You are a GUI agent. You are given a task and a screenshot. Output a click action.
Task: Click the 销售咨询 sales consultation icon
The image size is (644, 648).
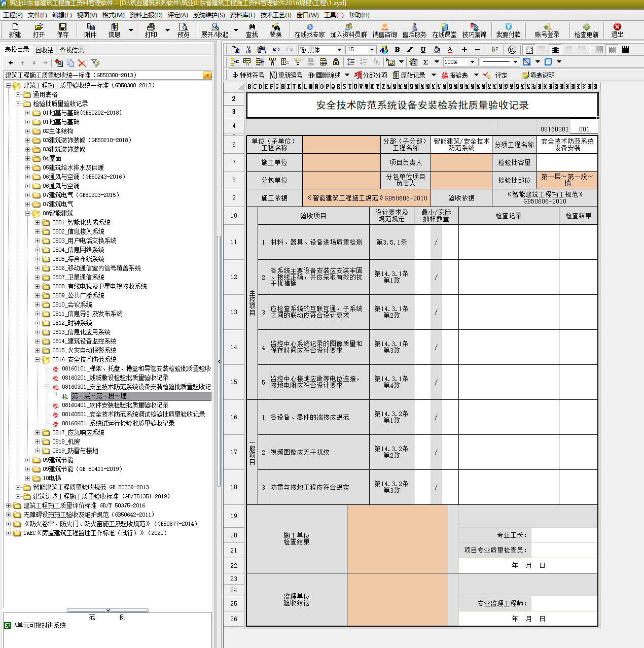(x=384, y=30)
